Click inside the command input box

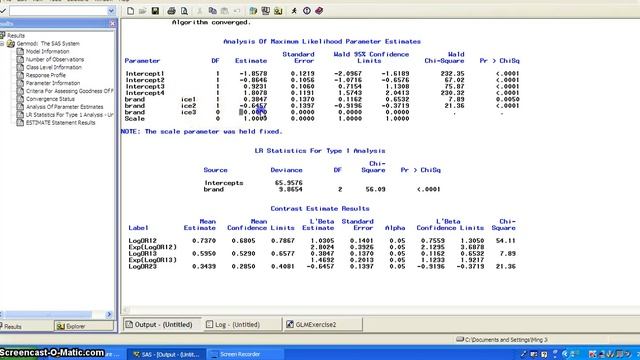click(x=58, y=11)
